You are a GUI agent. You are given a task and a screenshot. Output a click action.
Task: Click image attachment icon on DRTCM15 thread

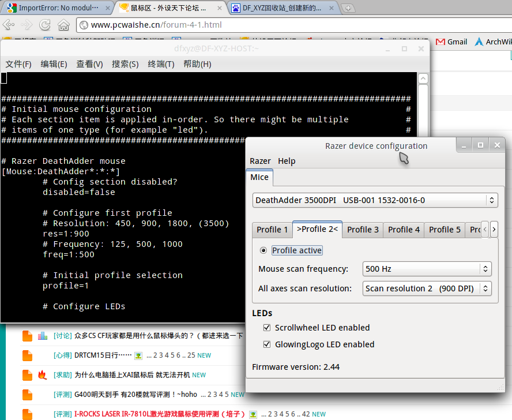pyautogui.click(x=138, y=355)
